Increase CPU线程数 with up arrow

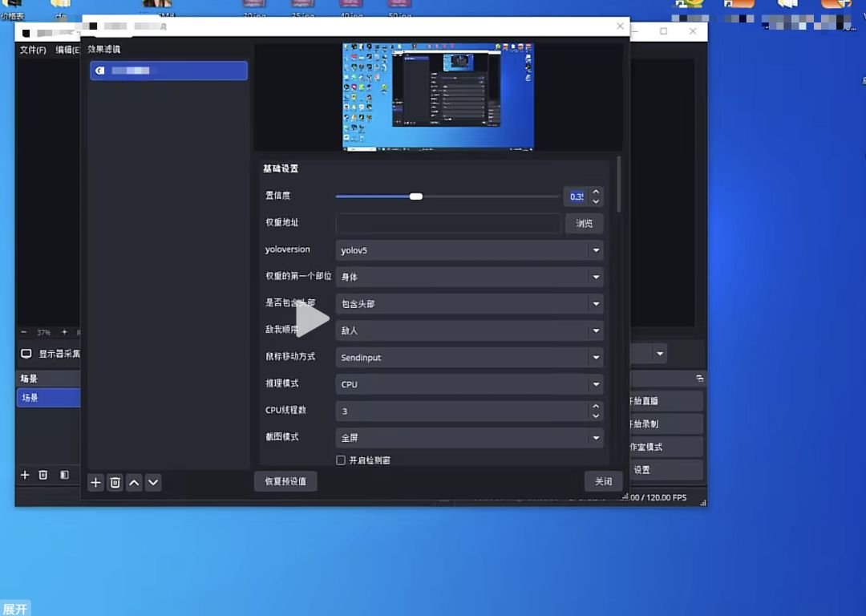(596, 406)
